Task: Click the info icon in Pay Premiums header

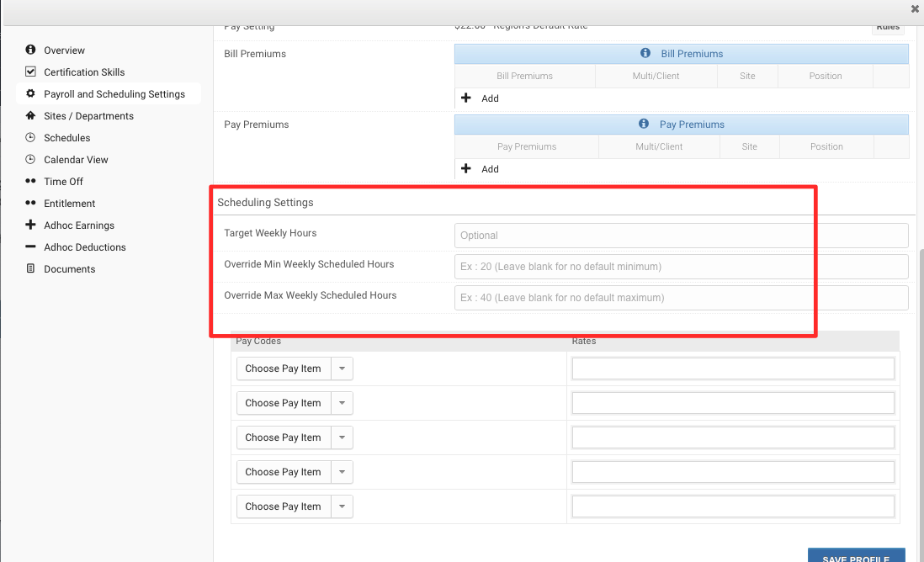Action: click(644, 124)
